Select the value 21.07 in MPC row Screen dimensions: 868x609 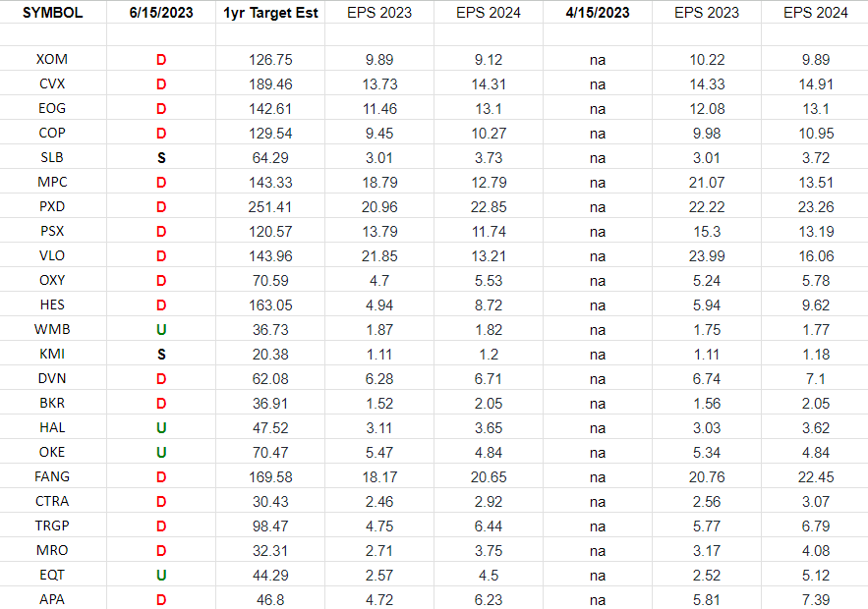point(707,183)
